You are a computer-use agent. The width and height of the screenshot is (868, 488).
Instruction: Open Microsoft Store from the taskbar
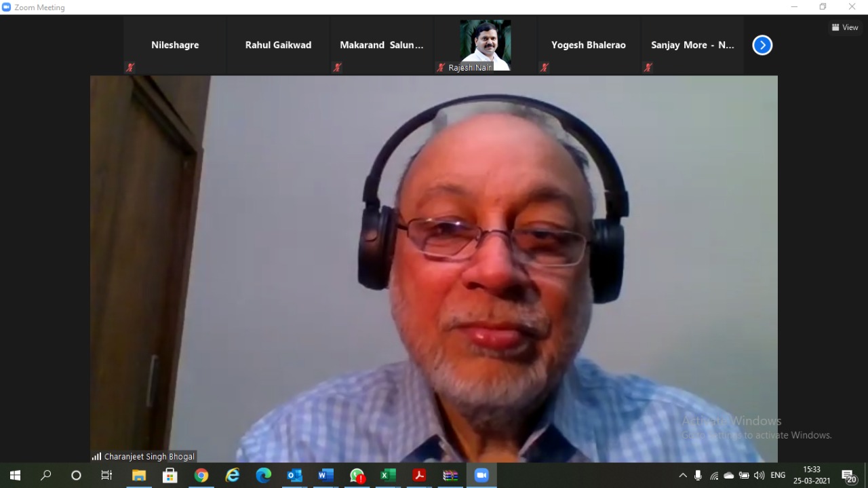point(170,475)
